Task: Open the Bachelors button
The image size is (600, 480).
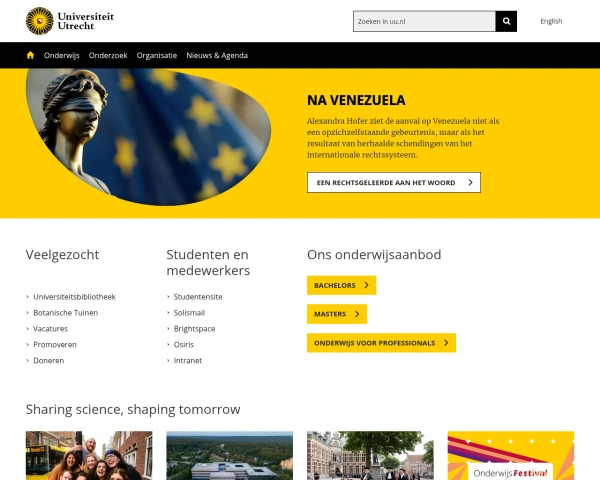Action: point(341,285)
